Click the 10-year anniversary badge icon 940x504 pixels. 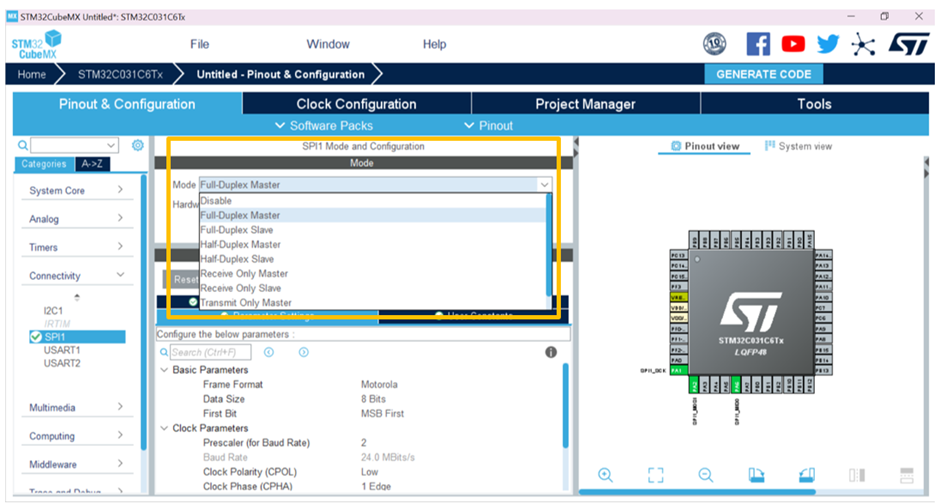714,44
